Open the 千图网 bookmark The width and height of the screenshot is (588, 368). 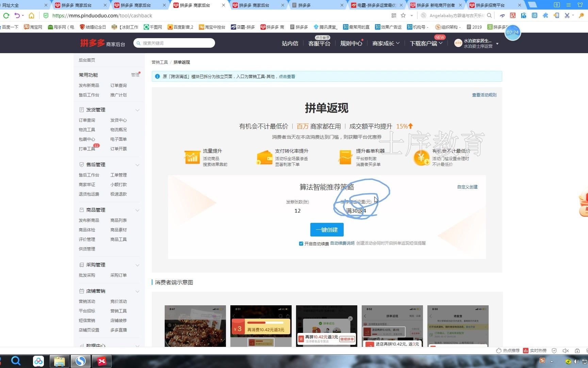[x=153, y=27]
